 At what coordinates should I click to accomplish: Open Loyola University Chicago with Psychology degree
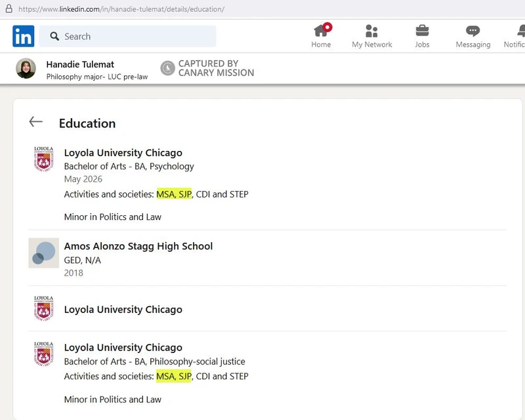pyautogui.click(x=123, y=153)
